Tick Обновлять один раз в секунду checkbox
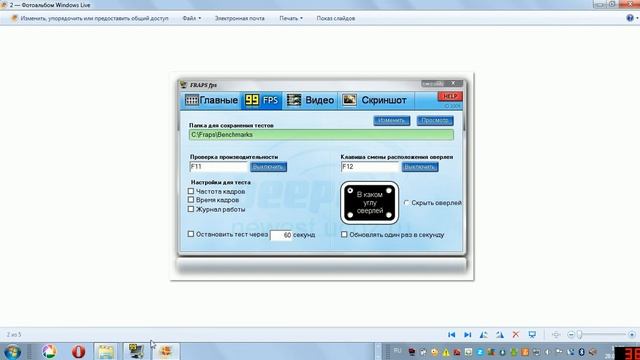 click(344, 234)
